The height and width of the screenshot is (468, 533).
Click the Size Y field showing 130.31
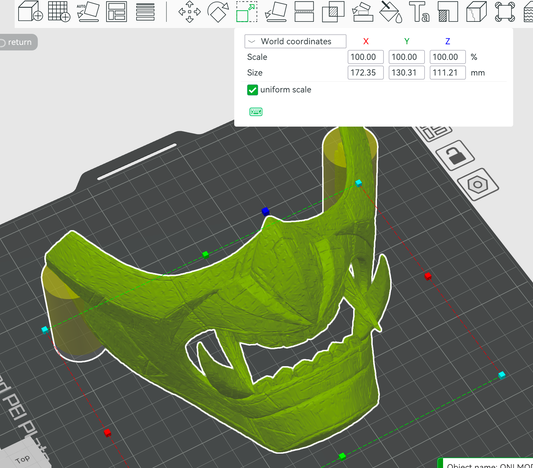(x=407, y=72)
